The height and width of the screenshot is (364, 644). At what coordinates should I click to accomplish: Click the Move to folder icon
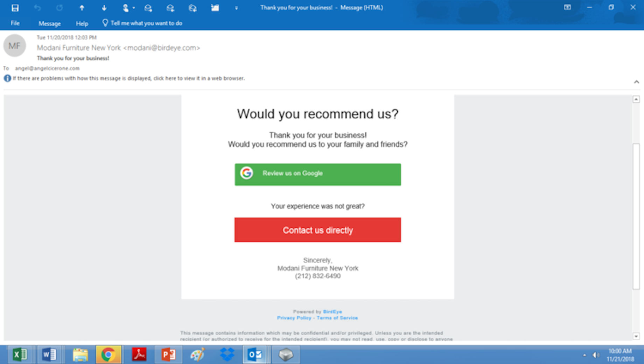(x=215, y=8)
